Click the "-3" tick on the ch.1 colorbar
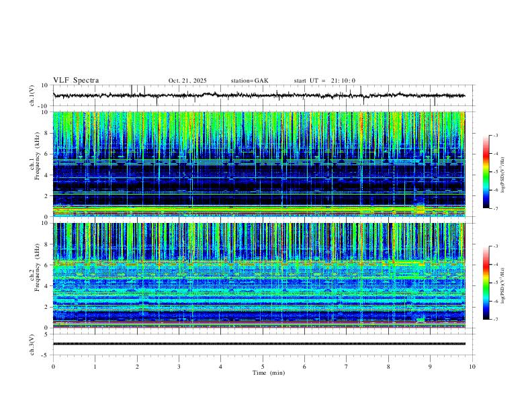The image size is (532, 411). (x=495, y=135)
